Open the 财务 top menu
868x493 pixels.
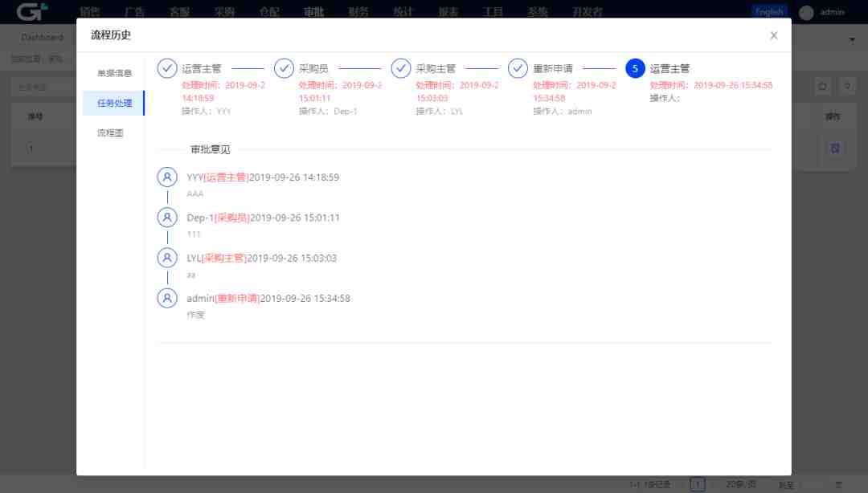(x=358, y=12)
